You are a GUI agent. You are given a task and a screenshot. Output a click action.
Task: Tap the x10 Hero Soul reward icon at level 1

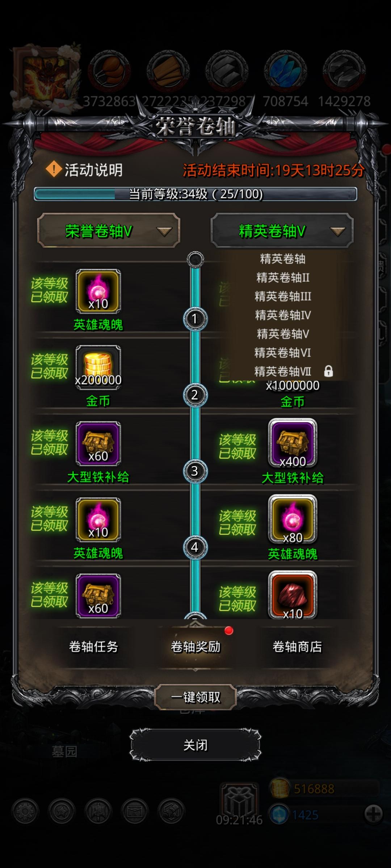(98, 291)
